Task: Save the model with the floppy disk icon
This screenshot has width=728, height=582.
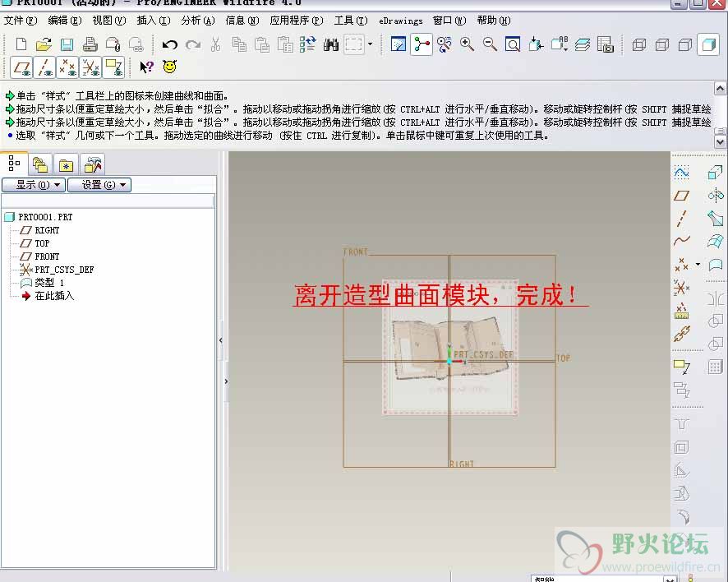Action: click(x=67, y=44)
